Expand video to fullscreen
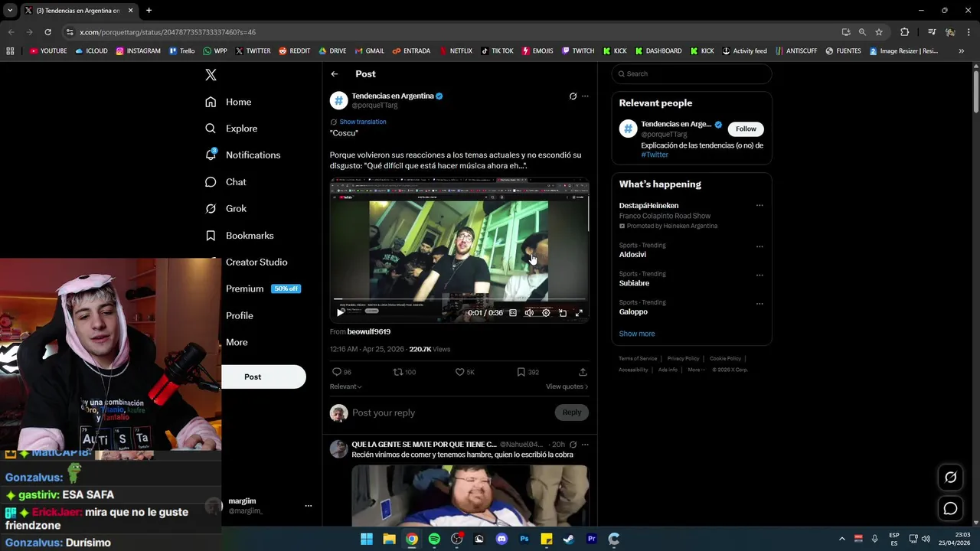This screenshot has width=980, height=551. tap(579, 312)
